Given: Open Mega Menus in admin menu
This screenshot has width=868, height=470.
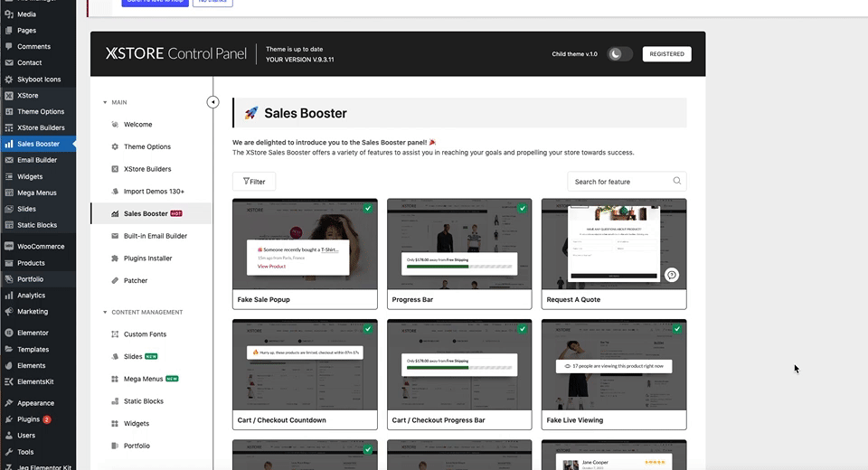Looking at the screenshot, I should click(36, 193).
